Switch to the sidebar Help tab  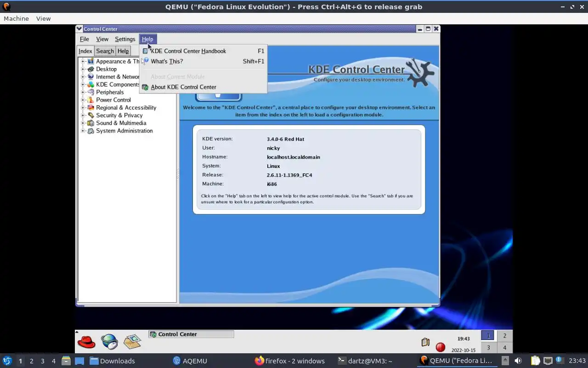[123, 51]
